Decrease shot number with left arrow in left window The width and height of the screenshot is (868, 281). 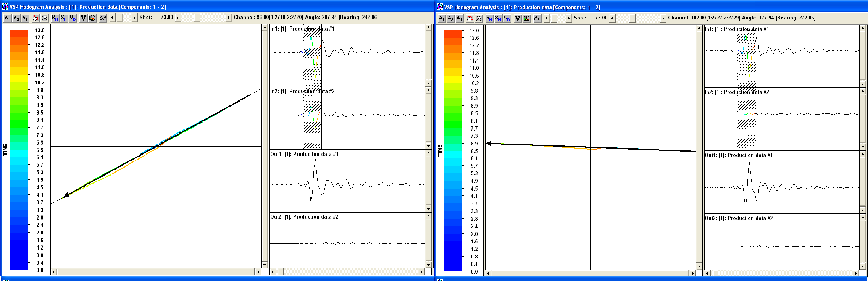pyautogui.click(x=112, y=18)
